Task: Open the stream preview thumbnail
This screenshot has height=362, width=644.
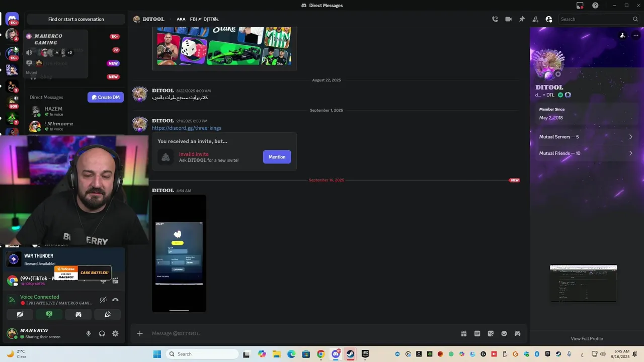Action: coord(584,284)
